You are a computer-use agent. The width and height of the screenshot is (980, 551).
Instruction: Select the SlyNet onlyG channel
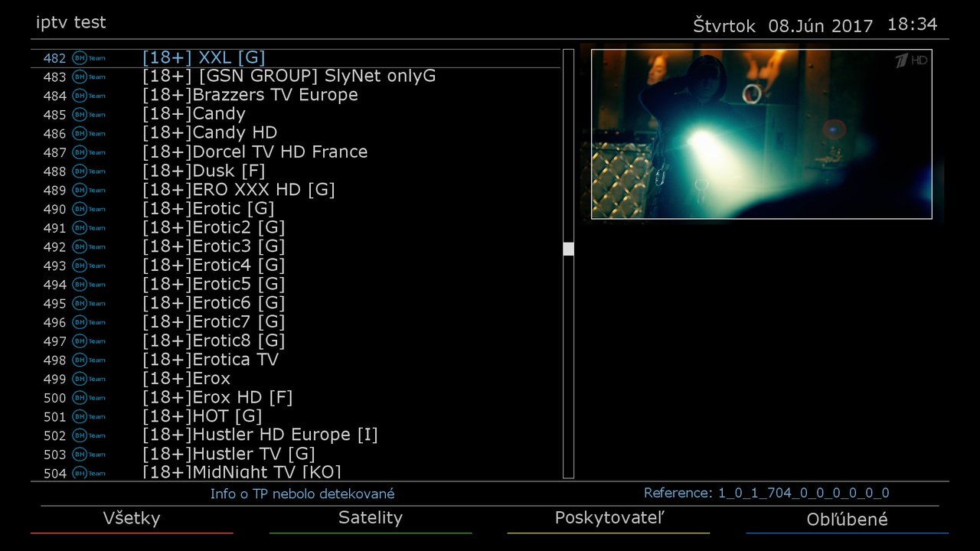289,77
